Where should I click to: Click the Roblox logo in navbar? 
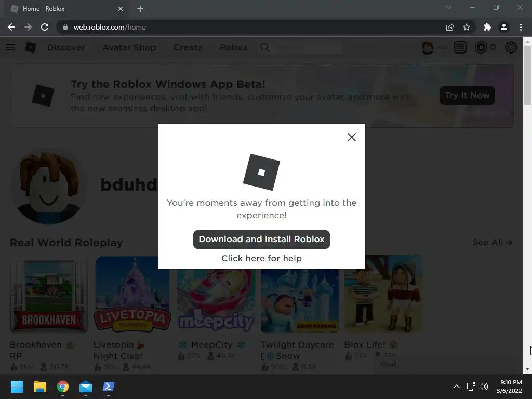[31, 47]
